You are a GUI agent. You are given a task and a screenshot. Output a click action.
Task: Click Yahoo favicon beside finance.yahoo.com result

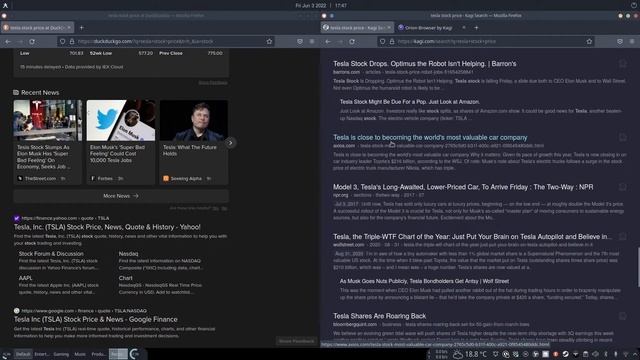coord(17,218)
